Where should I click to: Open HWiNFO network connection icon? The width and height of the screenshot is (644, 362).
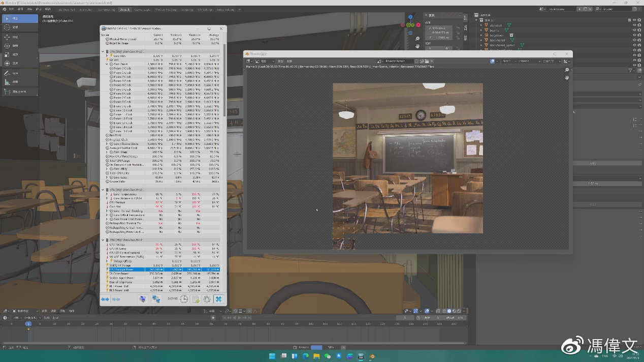click(156, 299)
